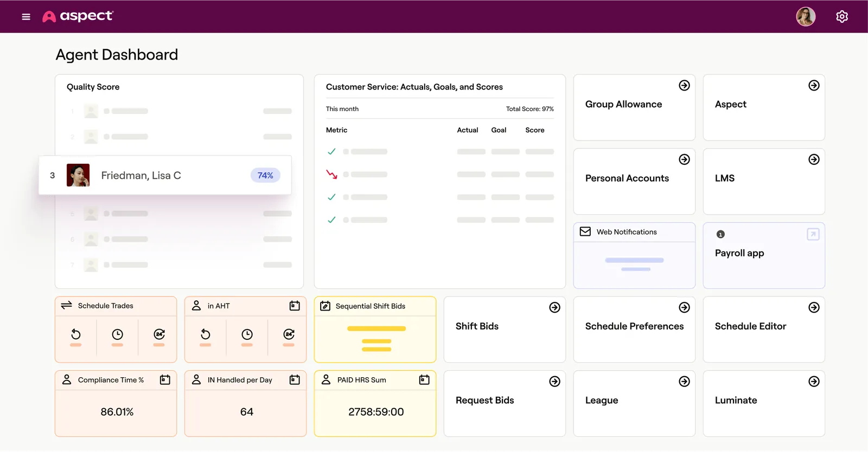
Task: Click the clock icon in AHT widget
Action: (x=247, y=334)
